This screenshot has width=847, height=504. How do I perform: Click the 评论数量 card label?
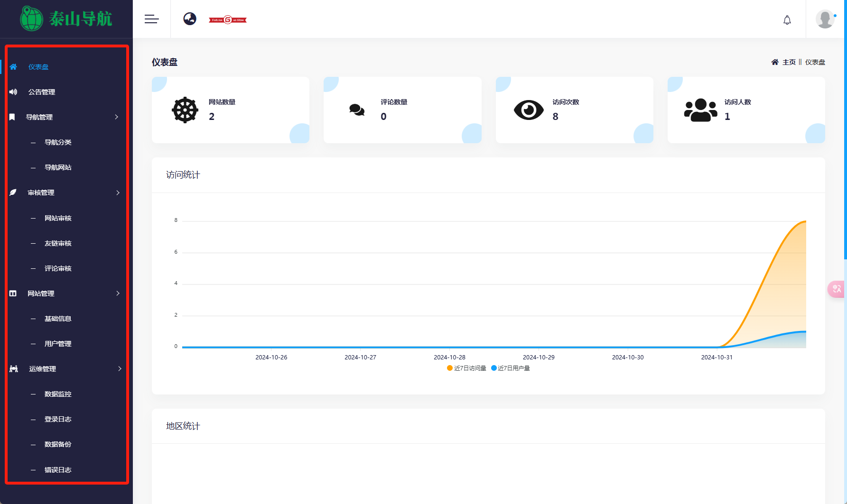tap(394, 102)
